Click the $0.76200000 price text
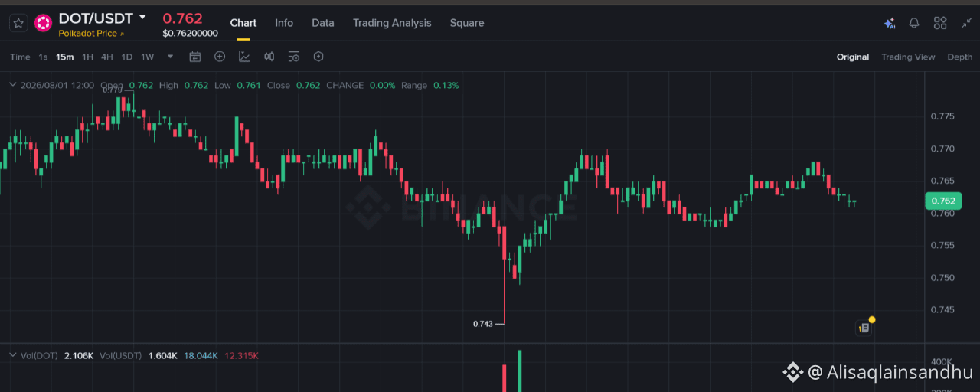The height and width of the screenshot is (392, 980). tap(190, 34)
